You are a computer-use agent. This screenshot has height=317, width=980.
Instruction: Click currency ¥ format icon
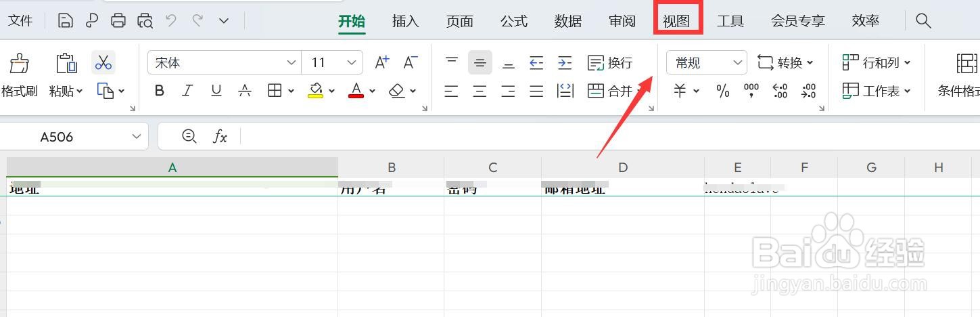click(x=680, y=91)
